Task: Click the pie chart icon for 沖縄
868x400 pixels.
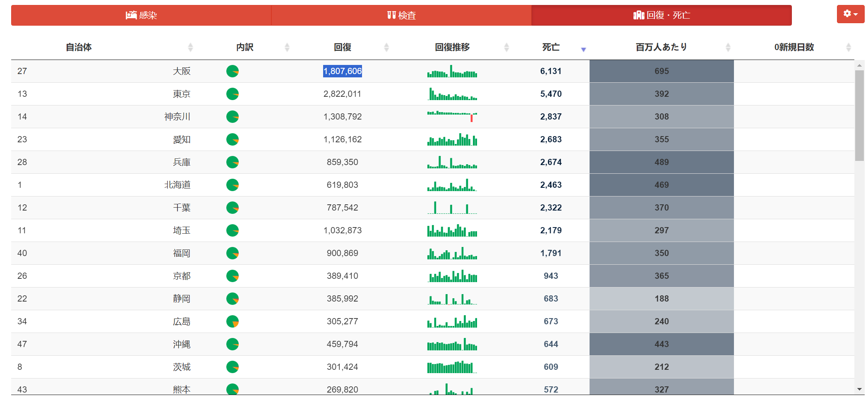Action: (233, 344)
